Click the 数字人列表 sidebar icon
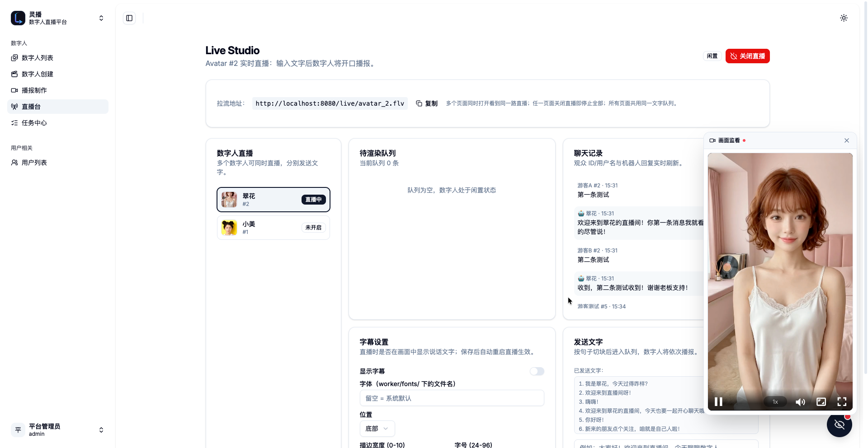 point(14,58)
